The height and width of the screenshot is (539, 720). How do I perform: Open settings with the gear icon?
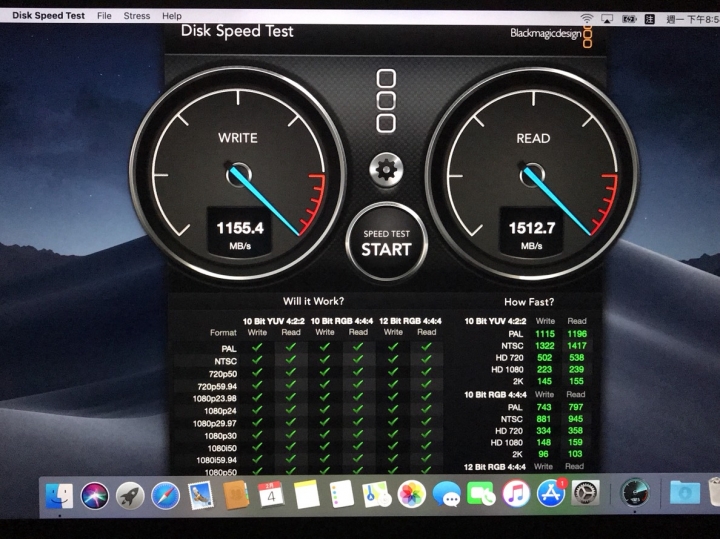tap(386, 170)
